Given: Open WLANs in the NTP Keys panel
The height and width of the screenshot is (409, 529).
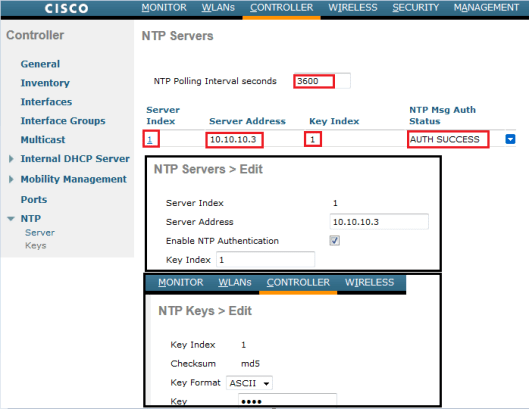Looking at the screenshot, I should click(x=234, y=282).
